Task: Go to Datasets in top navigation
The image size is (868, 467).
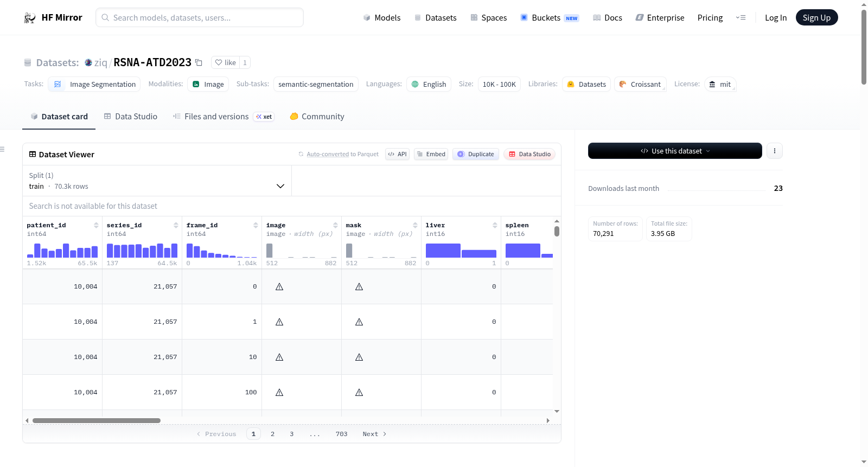Action: tap(435, 18)
